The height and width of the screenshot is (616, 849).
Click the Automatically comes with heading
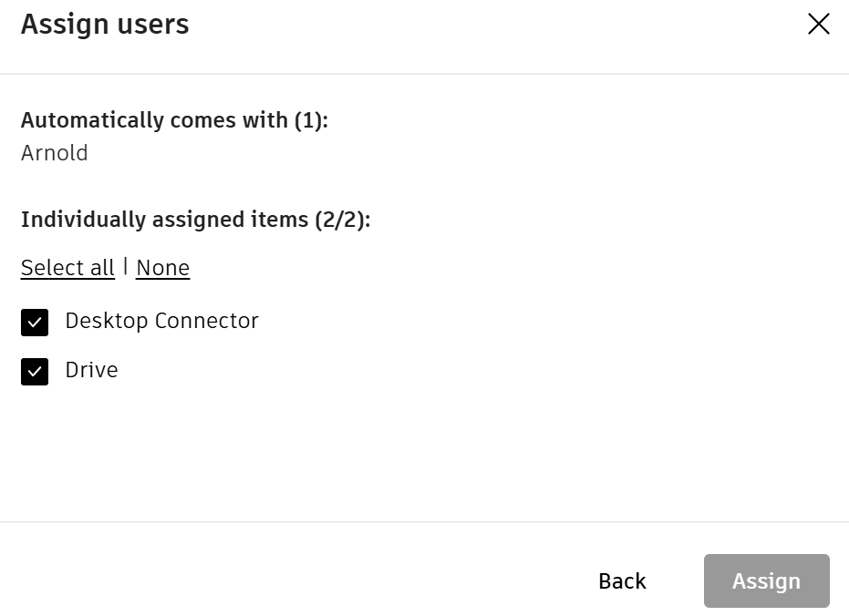174,120
